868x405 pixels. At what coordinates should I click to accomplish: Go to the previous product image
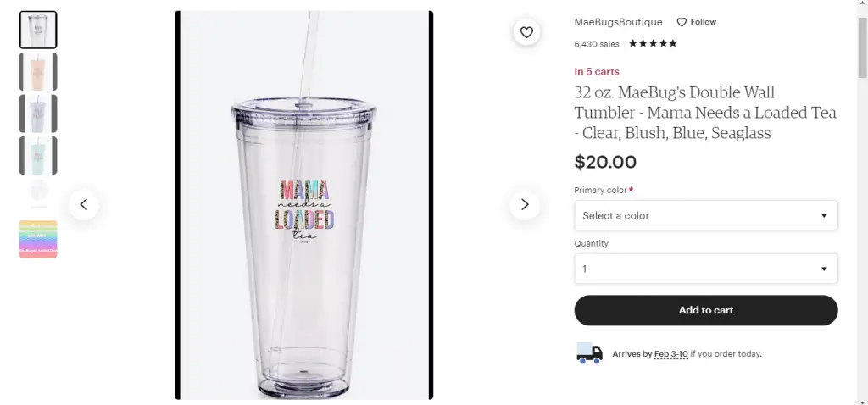point(84,204)
